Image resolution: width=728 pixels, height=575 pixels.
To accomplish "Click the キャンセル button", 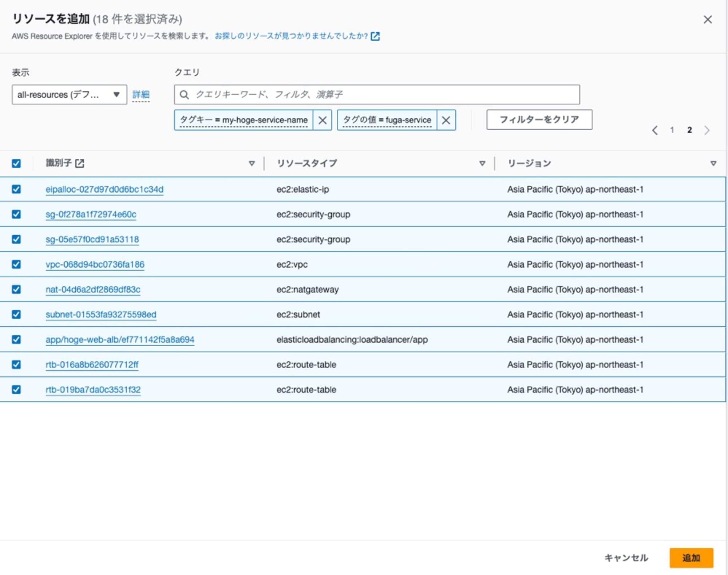I will tap(626, 558).
